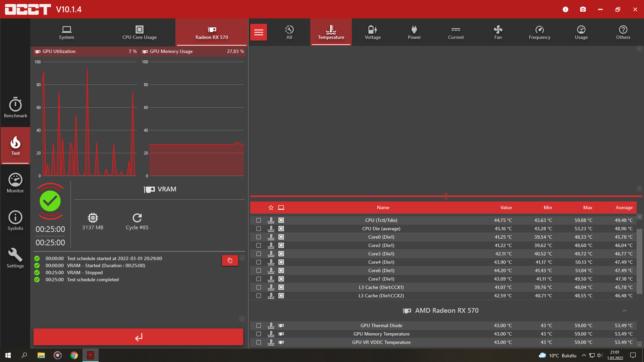The image size is (644, 362).
Task: Click the info icon in title bar
Action: coord(566,9)
